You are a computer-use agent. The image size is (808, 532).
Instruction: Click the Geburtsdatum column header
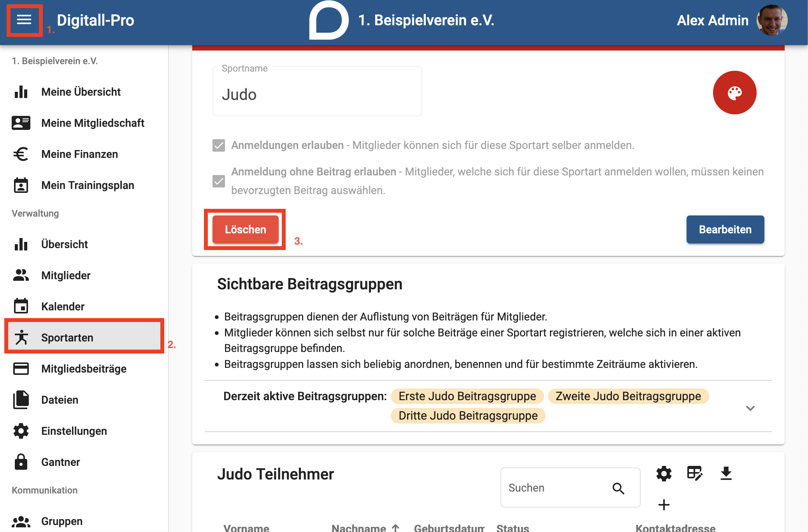click(449, 528)
